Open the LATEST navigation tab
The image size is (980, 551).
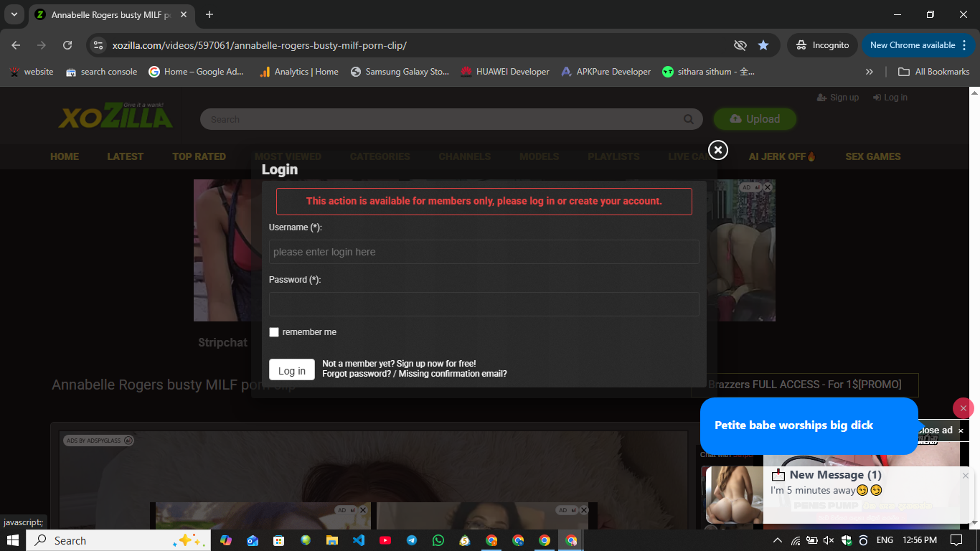coord(126,156)
